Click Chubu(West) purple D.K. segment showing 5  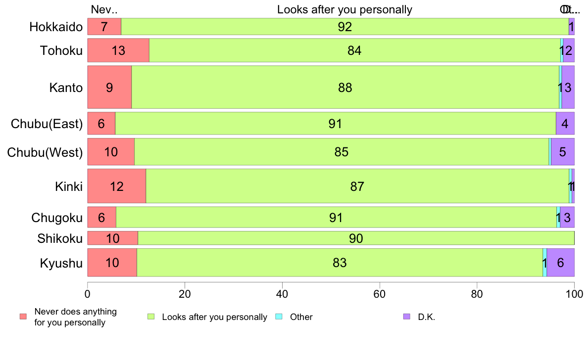pos(562,152)
